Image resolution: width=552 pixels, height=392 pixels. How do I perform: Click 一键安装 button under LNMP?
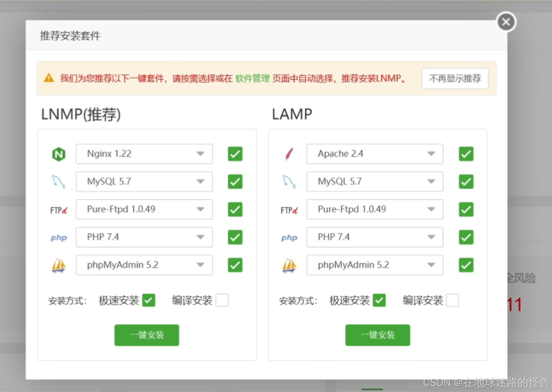[147, 335]
